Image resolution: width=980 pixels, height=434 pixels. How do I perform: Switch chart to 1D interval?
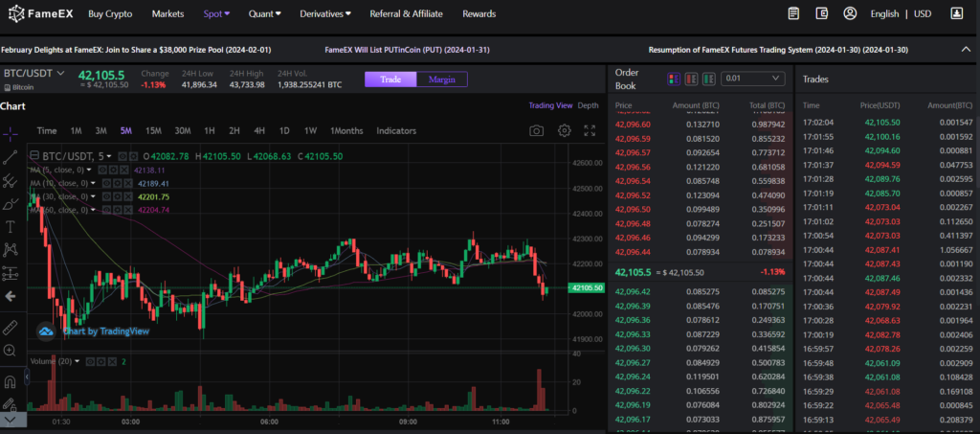click(x=284, y=130)
